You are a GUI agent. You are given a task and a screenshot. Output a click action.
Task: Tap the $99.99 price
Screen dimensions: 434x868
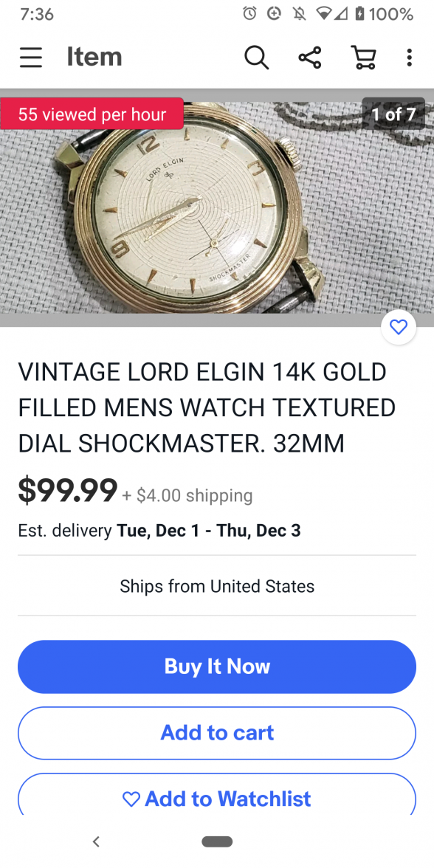pyautogui.click(x=68, y=490)
